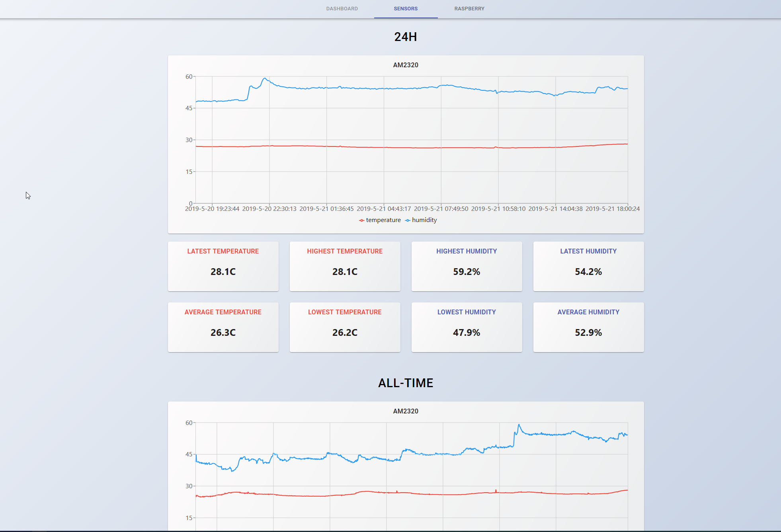Image resolution: width=781 pixels, height=532 pixels.
Task: Click the AM2320 title of all-time chart
Action: pos(406,411)
